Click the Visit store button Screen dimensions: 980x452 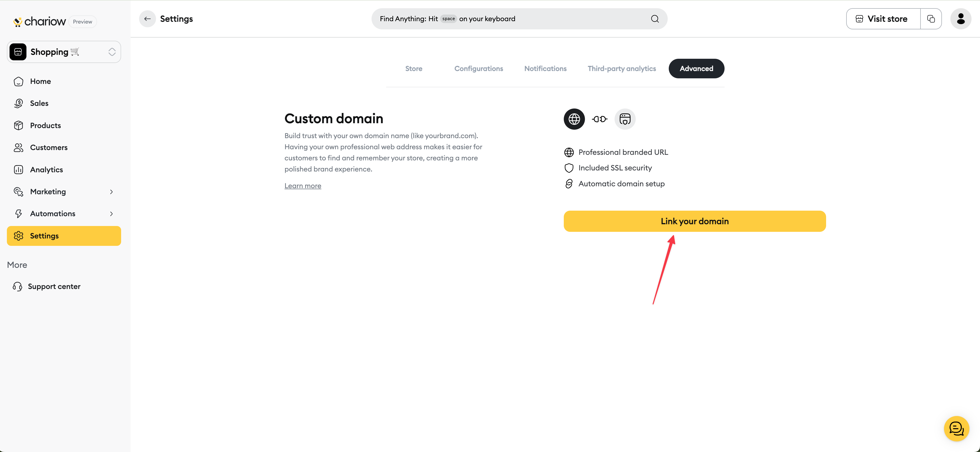click(x=883, y=19)
